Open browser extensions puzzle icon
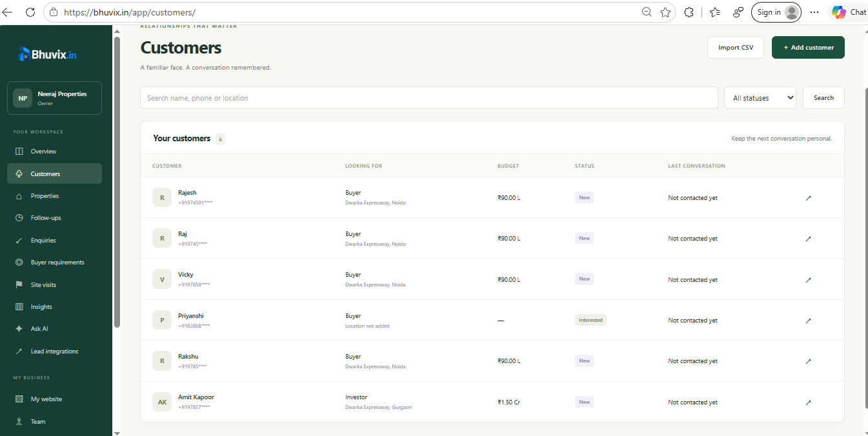Screen dimensions: 868x436 [x=689, y=12]
